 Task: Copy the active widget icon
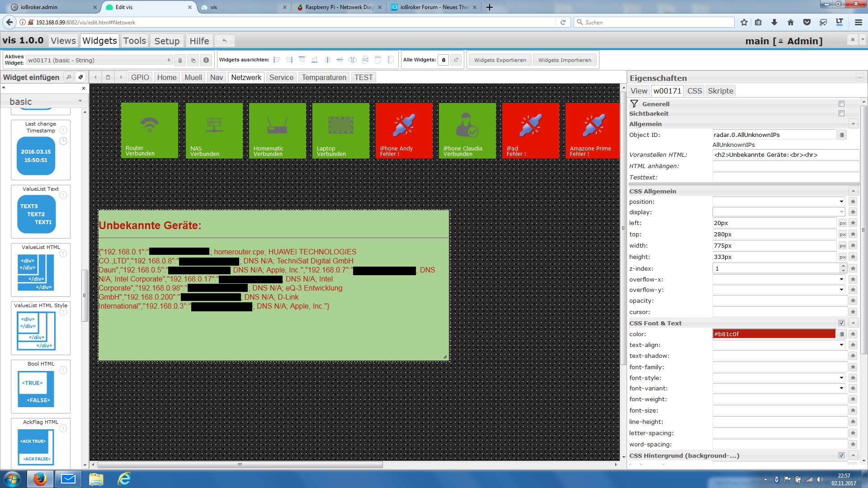(193, 60)
